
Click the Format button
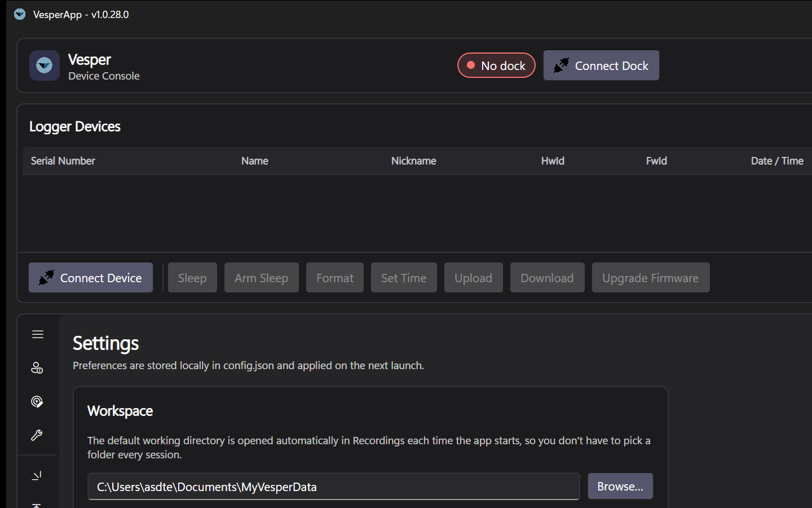(335, 278)
